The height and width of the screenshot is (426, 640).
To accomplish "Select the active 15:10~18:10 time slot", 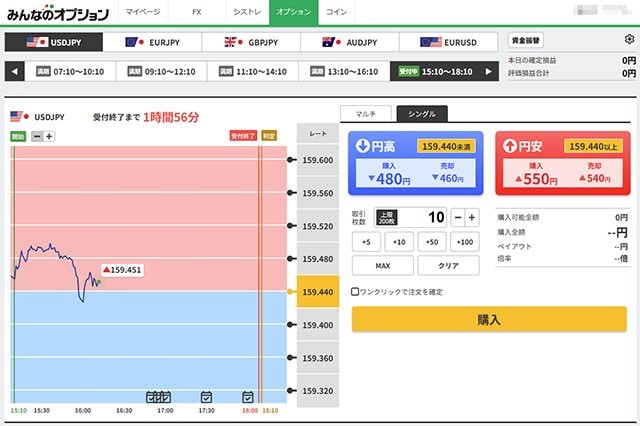I will (x=435, y=71).
